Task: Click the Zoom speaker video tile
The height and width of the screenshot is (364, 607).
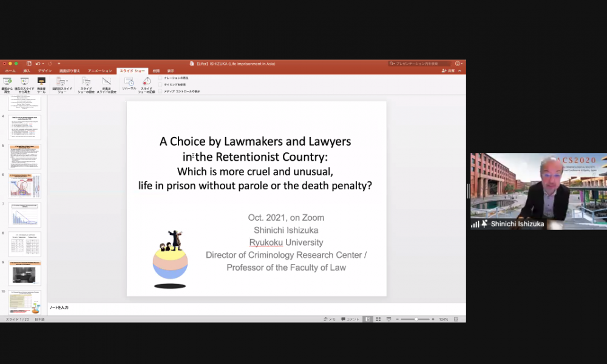Action: click(x=538, y=192)
